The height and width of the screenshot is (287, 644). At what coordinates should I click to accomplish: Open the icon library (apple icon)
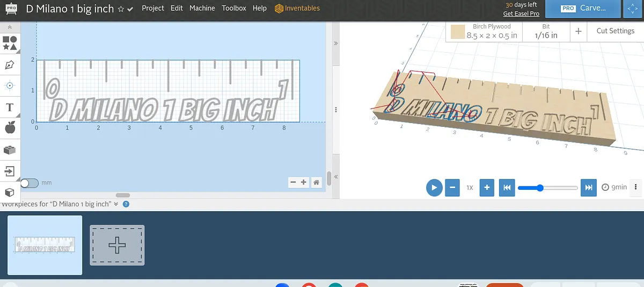click(x=10, y=128)
